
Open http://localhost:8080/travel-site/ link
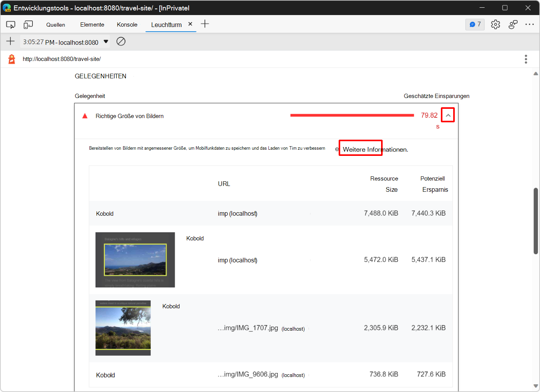click(62, 59)
